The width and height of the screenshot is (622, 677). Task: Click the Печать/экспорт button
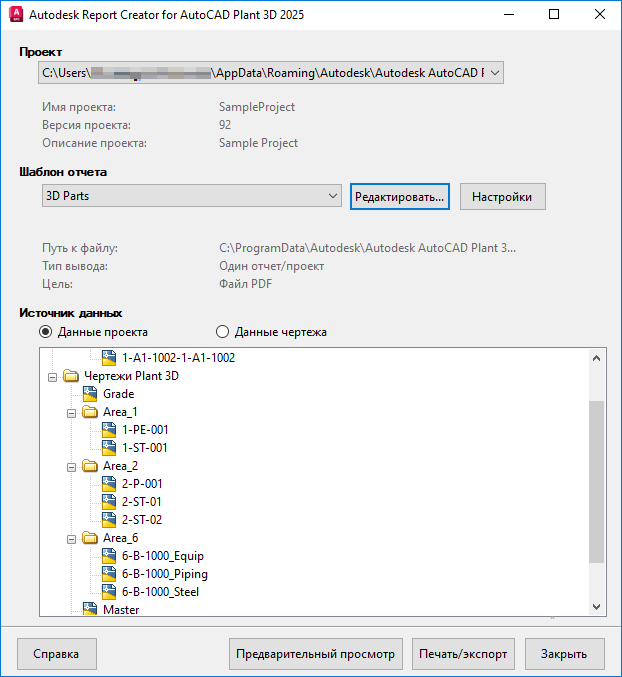[x=463, y=654]
